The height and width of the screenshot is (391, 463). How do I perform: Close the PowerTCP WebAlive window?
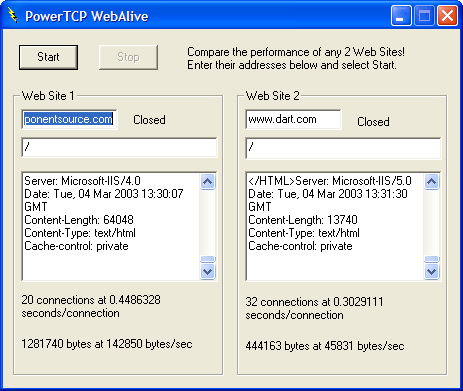coord(447,16)
